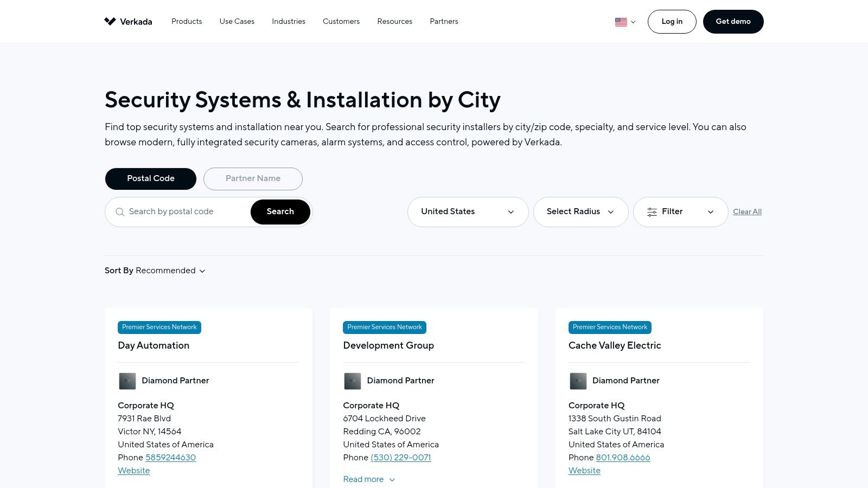Expand the Select Radius dropdown
The width and height of the screenshot is (868, 488).
pyautogui.click(x=580, y=212)
